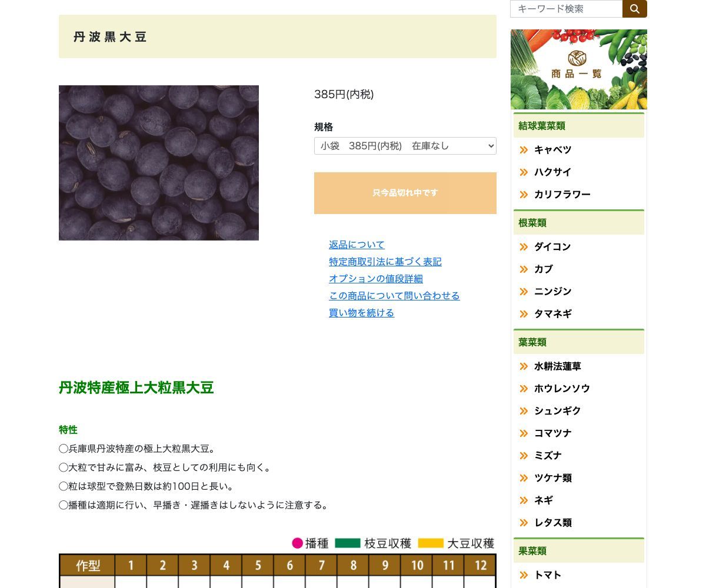The image size is (706, 588).
Task: Select 小袋 385円 option in the dropdown
Action: coord(405,146)
